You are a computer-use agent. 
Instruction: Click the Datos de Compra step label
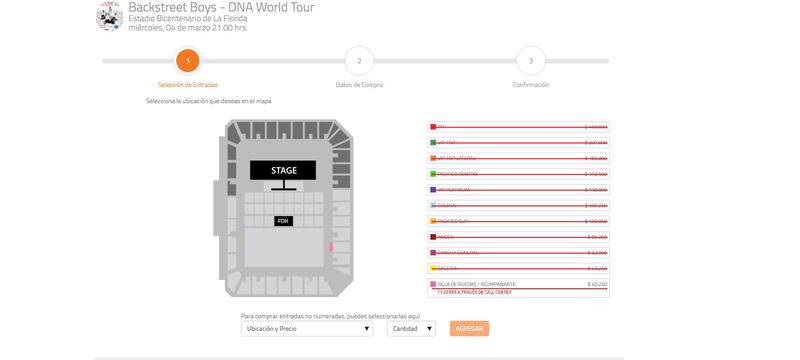(359, 85)
